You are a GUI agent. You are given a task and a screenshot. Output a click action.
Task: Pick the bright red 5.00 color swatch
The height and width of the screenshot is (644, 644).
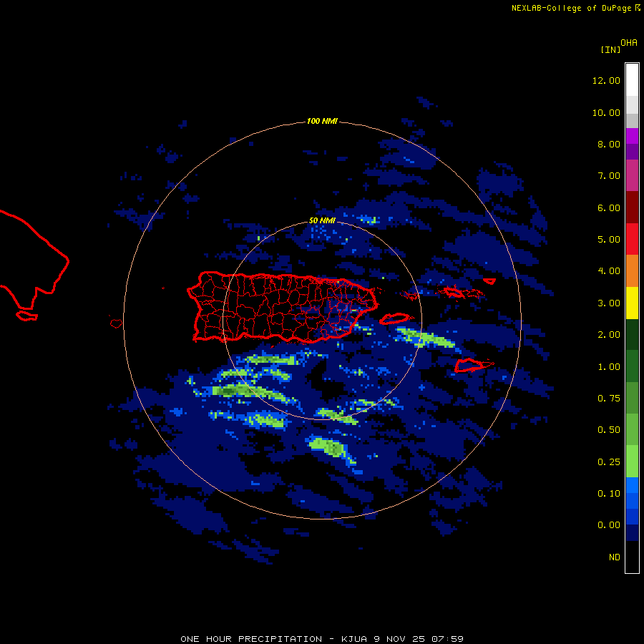click(632, 239)
